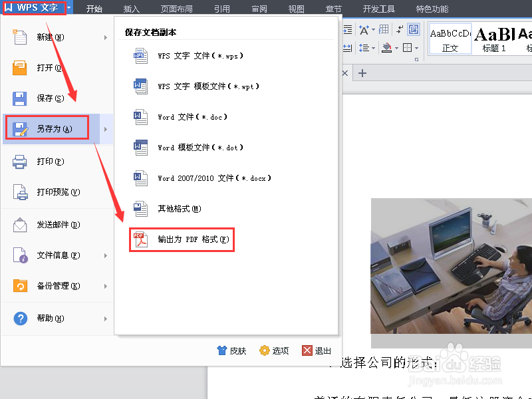Click the 输出为 PDF 格式 icon
532x399 pixels.
coord(140,239)
